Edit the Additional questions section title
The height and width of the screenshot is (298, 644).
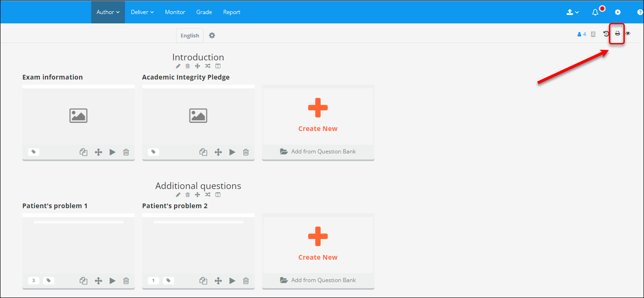click(178, 195)
